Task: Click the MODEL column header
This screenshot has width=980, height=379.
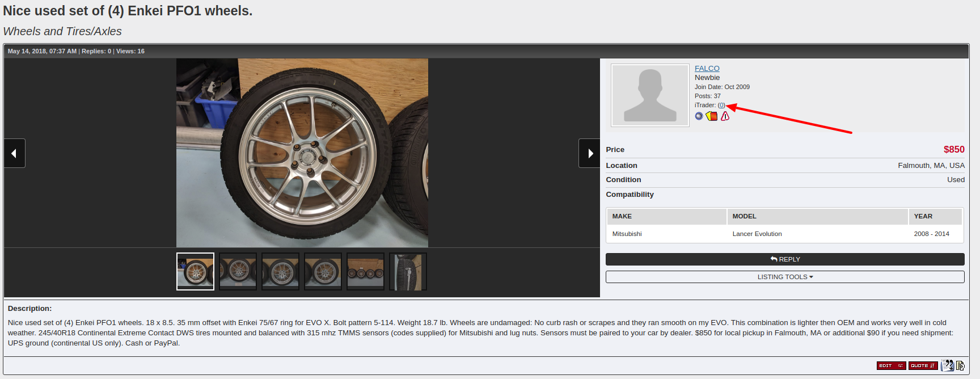Action: click(x=818, y=216)
